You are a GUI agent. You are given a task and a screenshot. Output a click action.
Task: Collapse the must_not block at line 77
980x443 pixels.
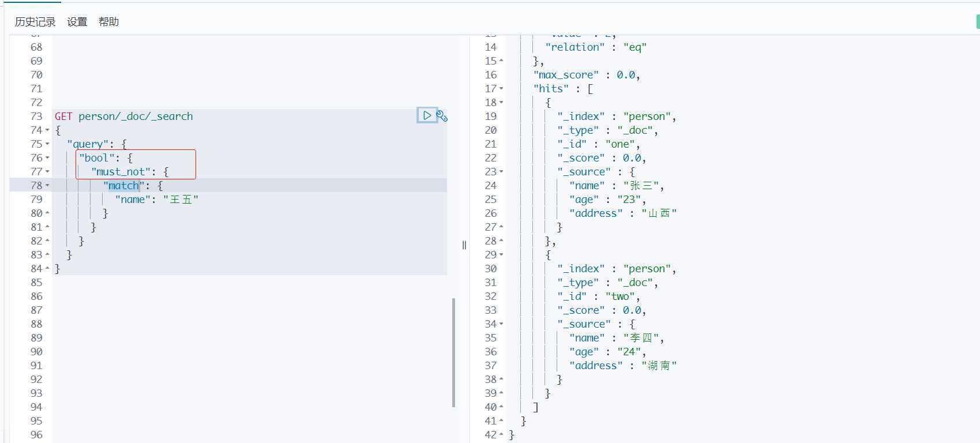pos(47,172)
